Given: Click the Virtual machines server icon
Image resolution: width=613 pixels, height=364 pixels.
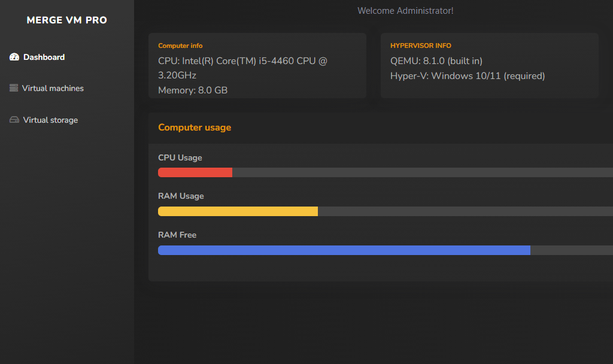Looking at the screenshot, I should (14, 88).
